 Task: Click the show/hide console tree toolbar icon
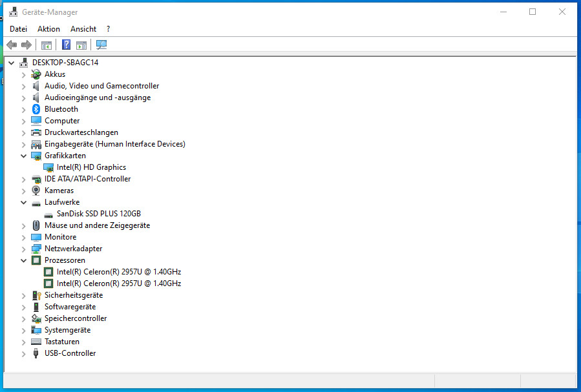[x=47, y=45]
